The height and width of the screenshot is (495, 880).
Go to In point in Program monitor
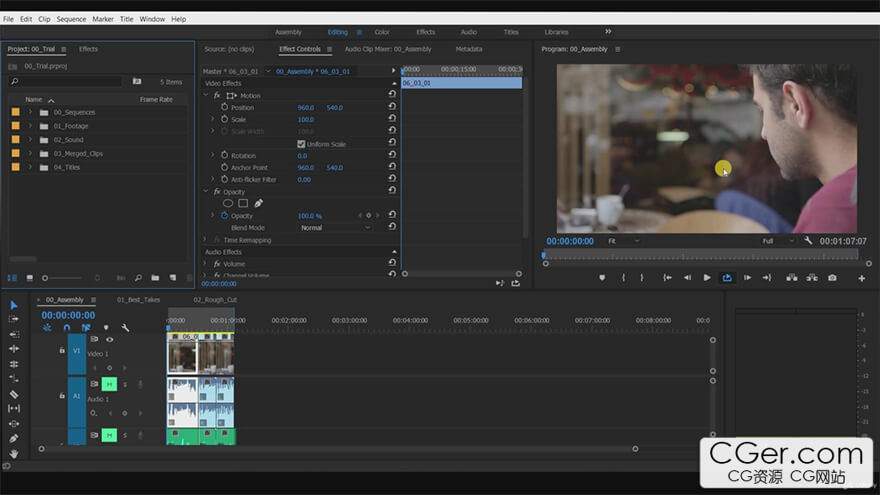pyautogui.click(x=667, y=278)
